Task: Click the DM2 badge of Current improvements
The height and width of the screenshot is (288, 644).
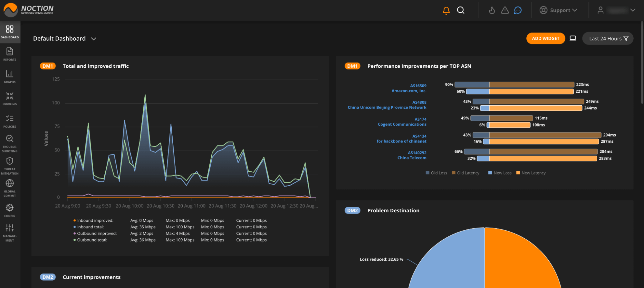Action: pyautogui.click(x=48, y=277)
